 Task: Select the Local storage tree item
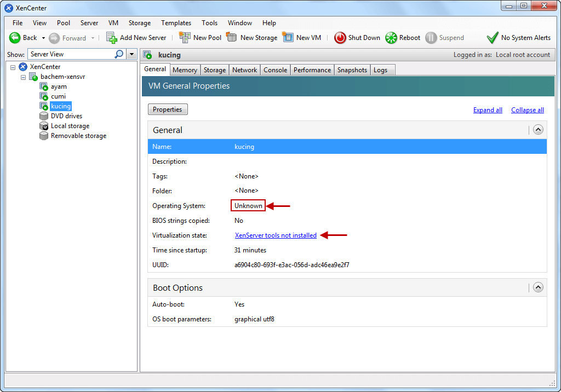pos(70,126)
